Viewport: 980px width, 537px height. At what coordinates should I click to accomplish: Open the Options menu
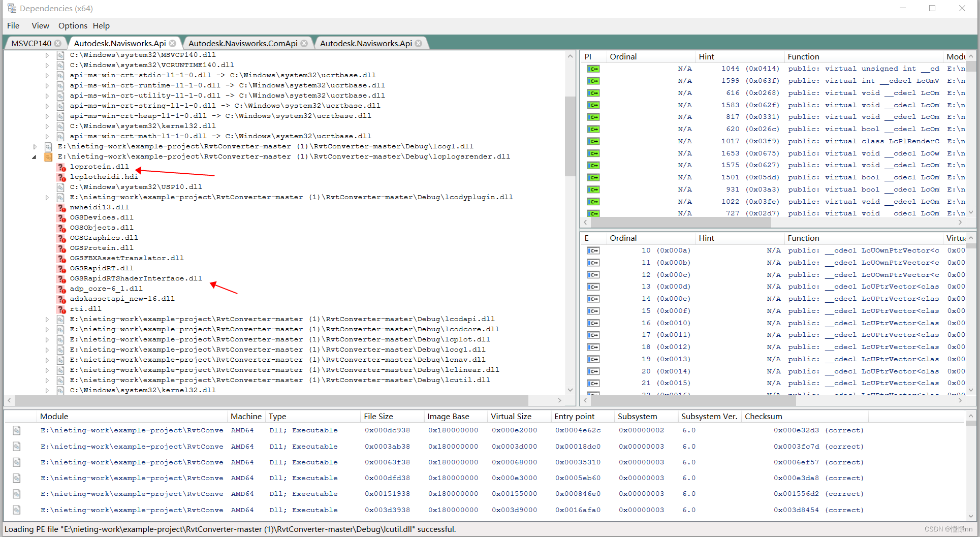click(x=72, y=25)
